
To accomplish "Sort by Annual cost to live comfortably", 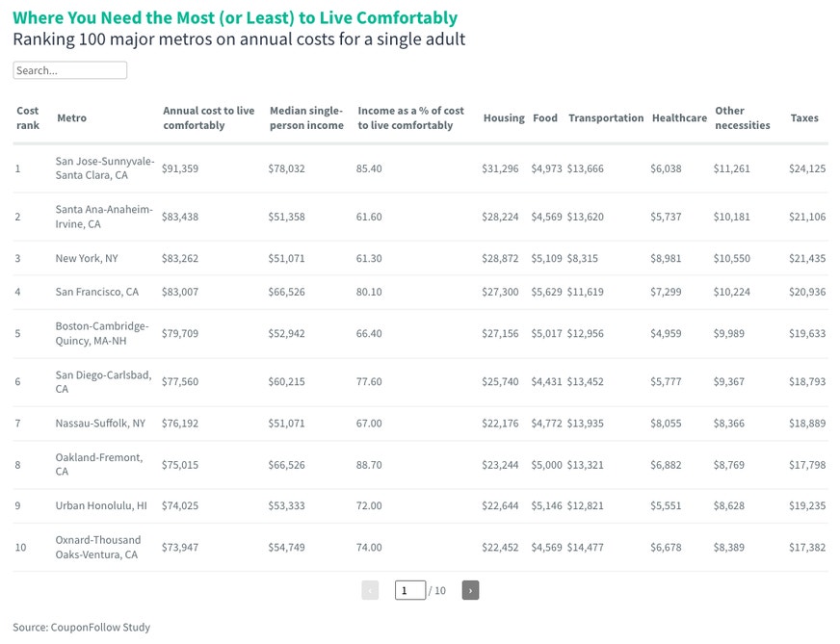I will pos(208,117).
